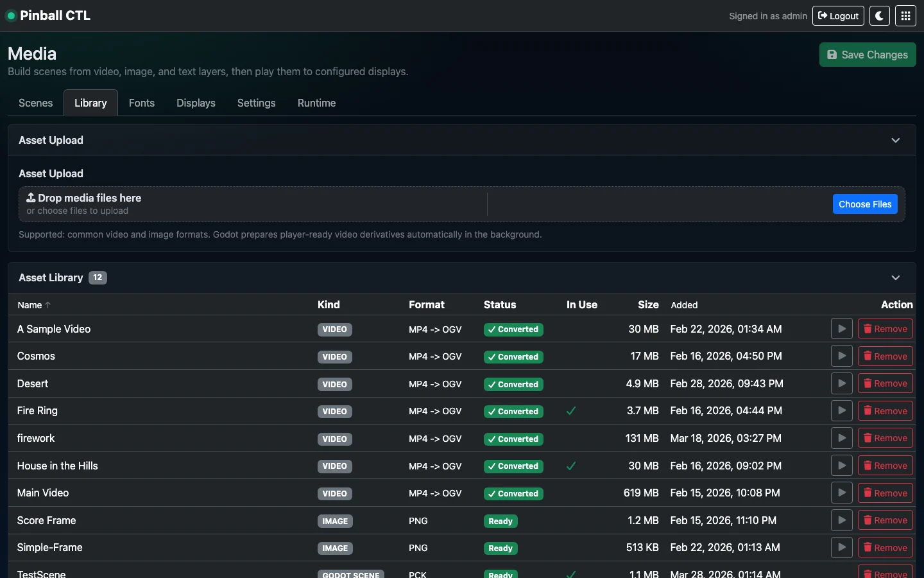Delete the Simple-Frame image
924x578 pixels.
(885, 548)
